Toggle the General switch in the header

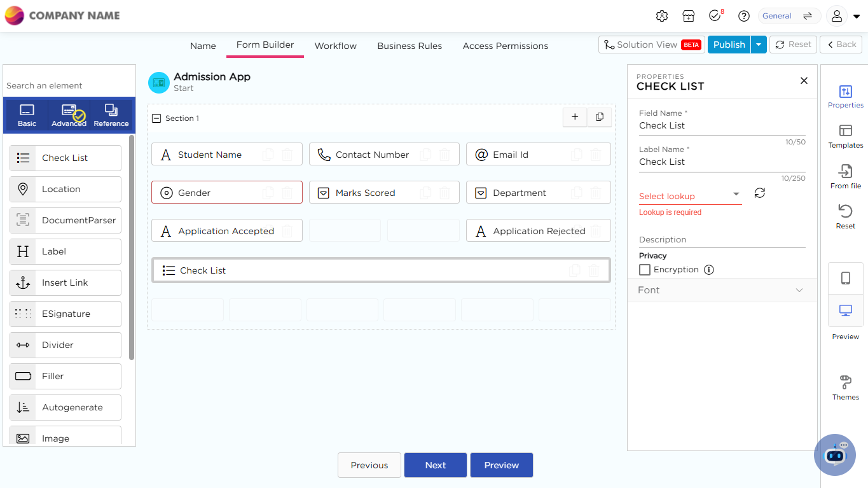[807, 16]
